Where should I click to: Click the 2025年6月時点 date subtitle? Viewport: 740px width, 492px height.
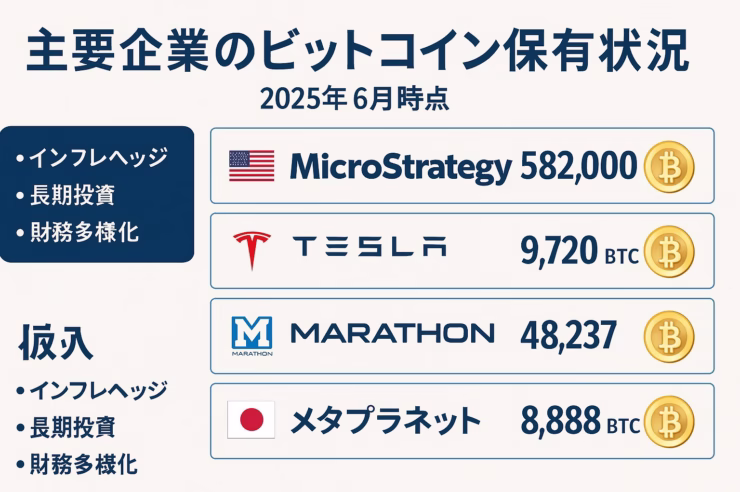(354, 99)
